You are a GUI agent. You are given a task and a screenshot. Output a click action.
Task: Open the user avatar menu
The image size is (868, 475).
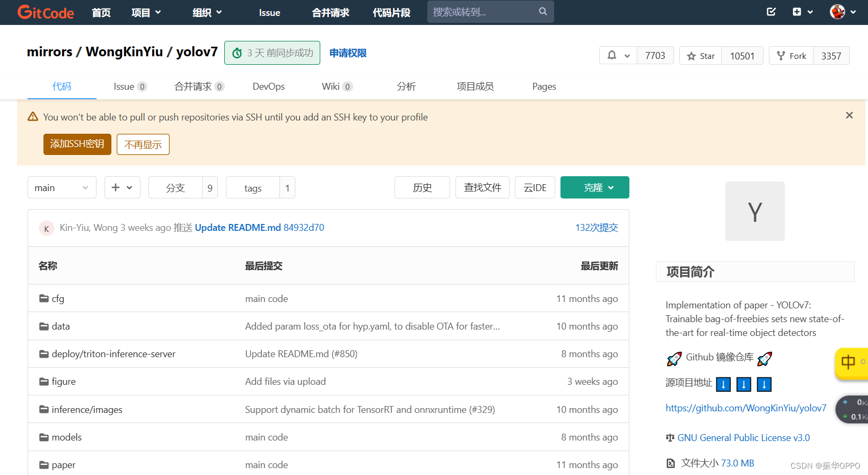(837, 12)
